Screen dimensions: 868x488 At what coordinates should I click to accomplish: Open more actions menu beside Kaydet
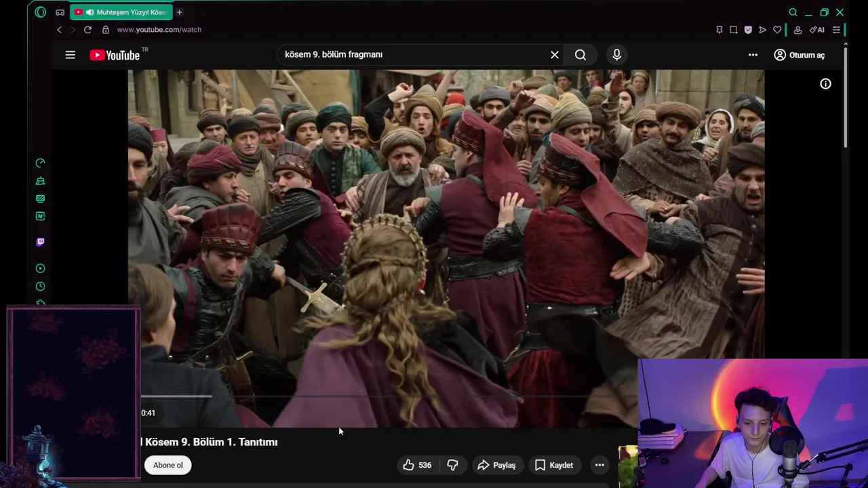click(599, 465)
